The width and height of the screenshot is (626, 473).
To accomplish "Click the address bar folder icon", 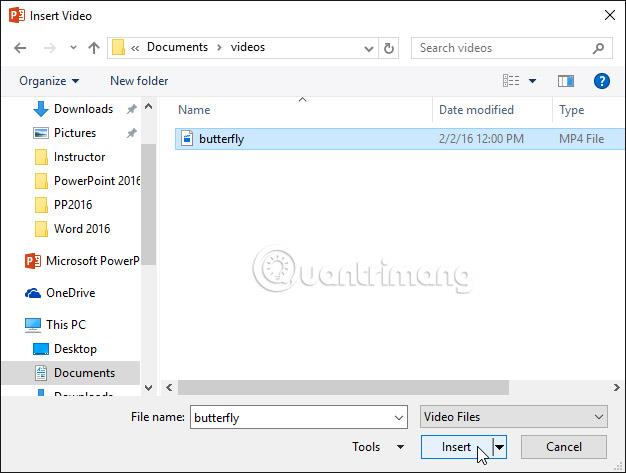I will coord(118,47).
